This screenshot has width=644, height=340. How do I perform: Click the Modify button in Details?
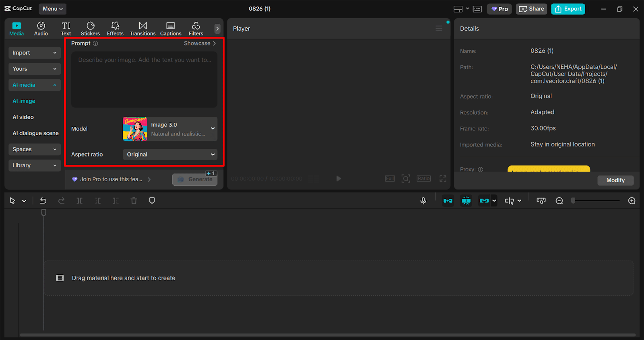(x=615, y=180)
